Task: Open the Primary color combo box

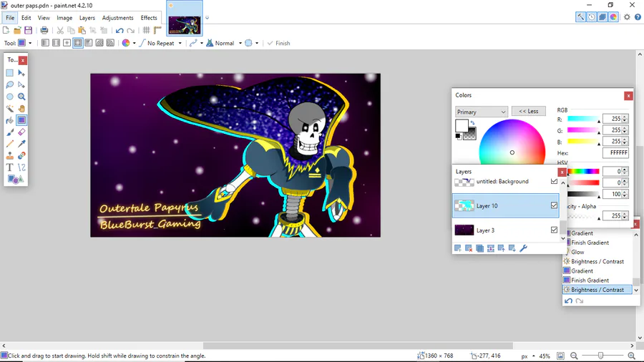Action: 482,112
